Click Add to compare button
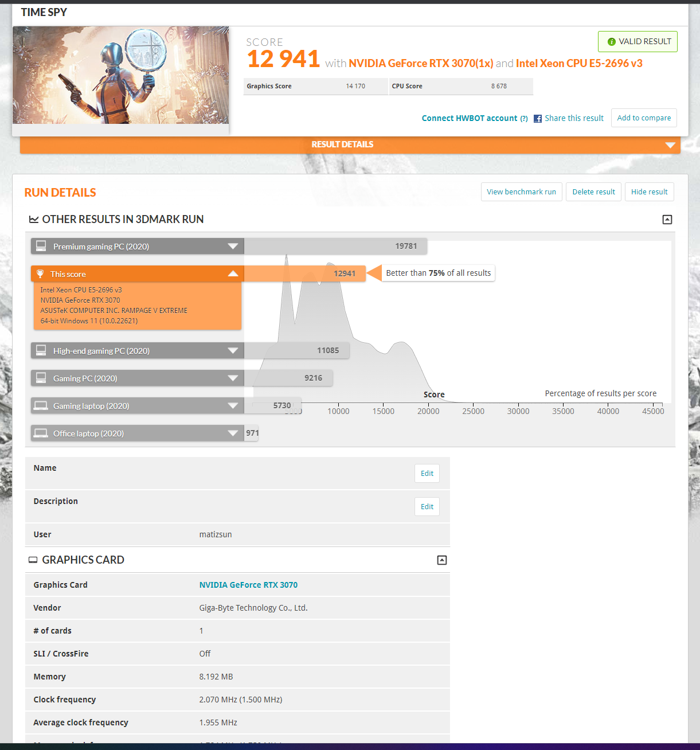 644,118
